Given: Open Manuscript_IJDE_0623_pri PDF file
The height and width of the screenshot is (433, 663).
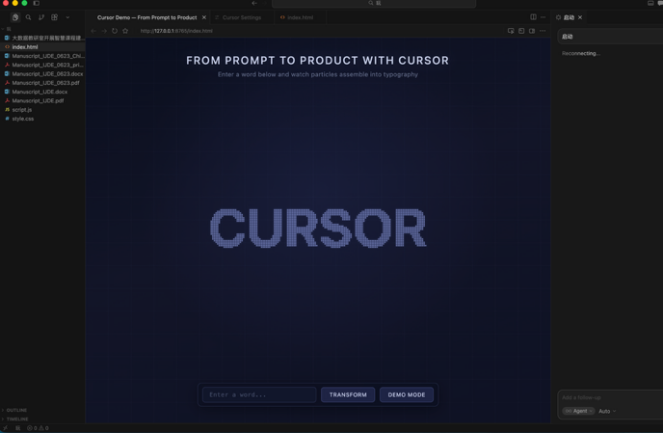Looking at the screenshot, I should (x=43, y=65).
